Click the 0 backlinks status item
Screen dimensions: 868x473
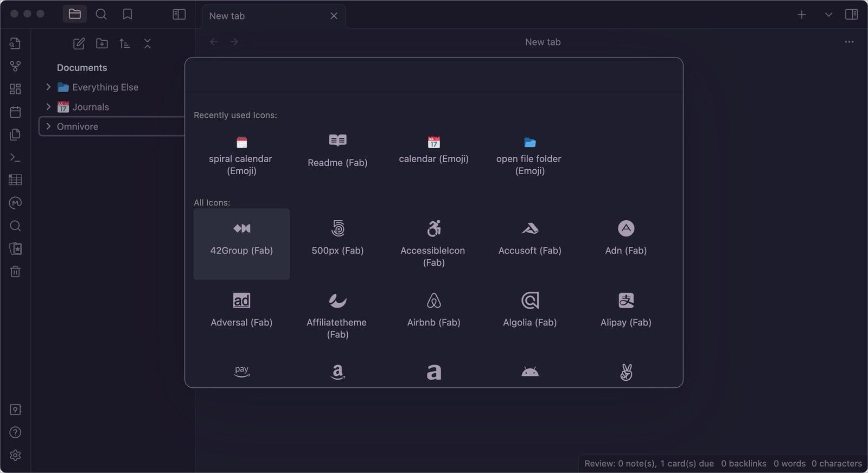(x=744, y=463)
